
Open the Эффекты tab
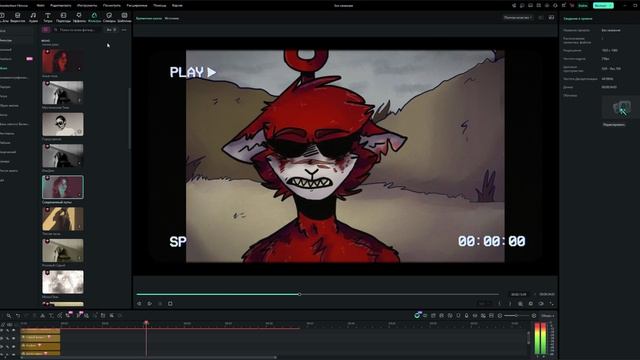[x=79, y=17]
